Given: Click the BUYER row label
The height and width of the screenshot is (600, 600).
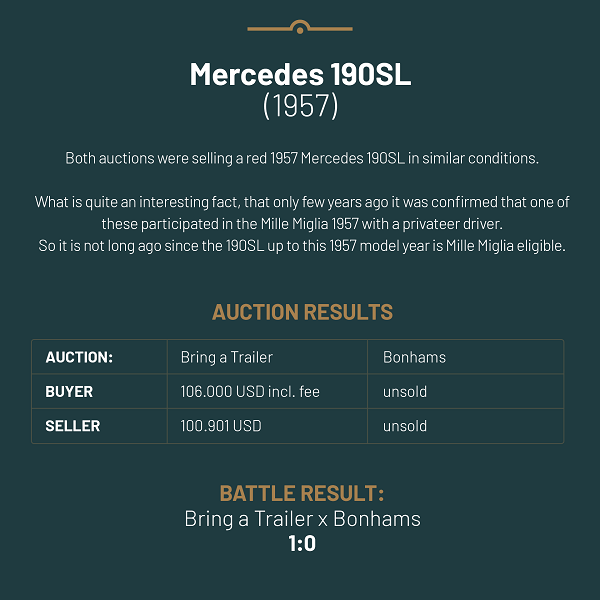Looking at the screenshot, I should (x=69, y=391).
